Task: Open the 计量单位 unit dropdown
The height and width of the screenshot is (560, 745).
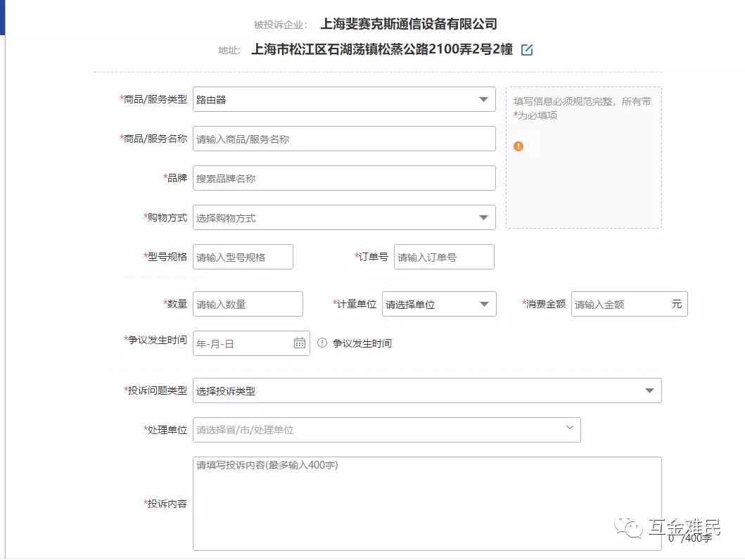Action: coord(439,304)
